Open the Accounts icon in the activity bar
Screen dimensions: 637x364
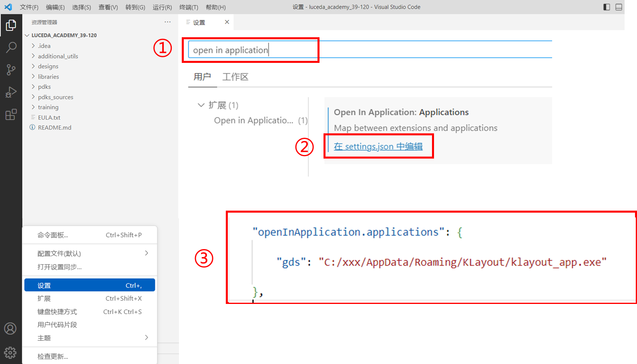[10, 329]
